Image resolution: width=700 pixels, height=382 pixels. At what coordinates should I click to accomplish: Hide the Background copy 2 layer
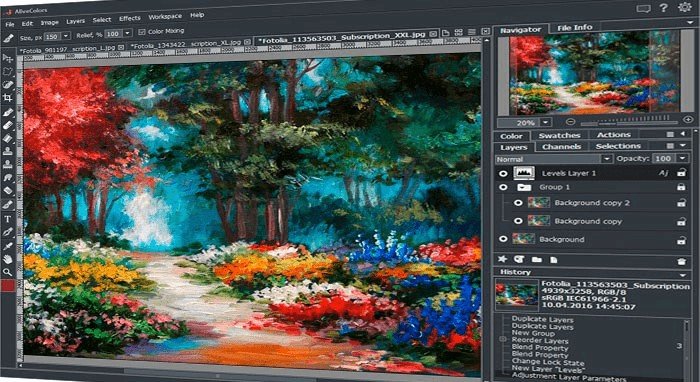(518, 203)
